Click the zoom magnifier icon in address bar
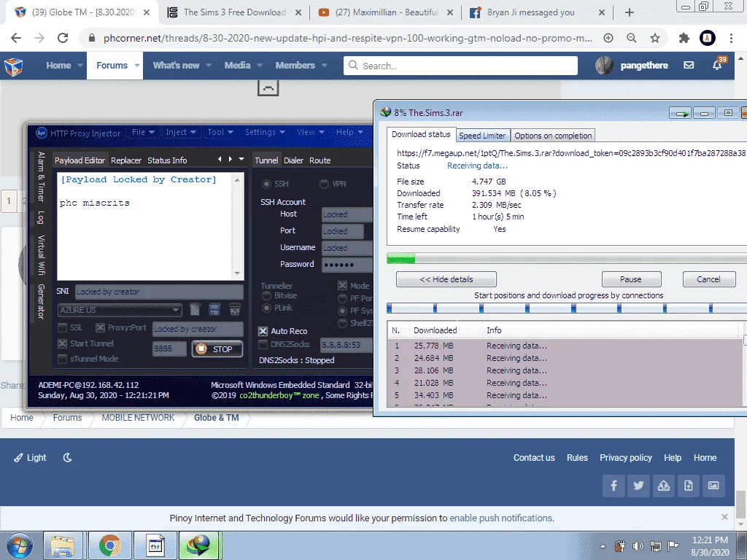This screenshot has width=747, height=560. [x=632, y=38]
